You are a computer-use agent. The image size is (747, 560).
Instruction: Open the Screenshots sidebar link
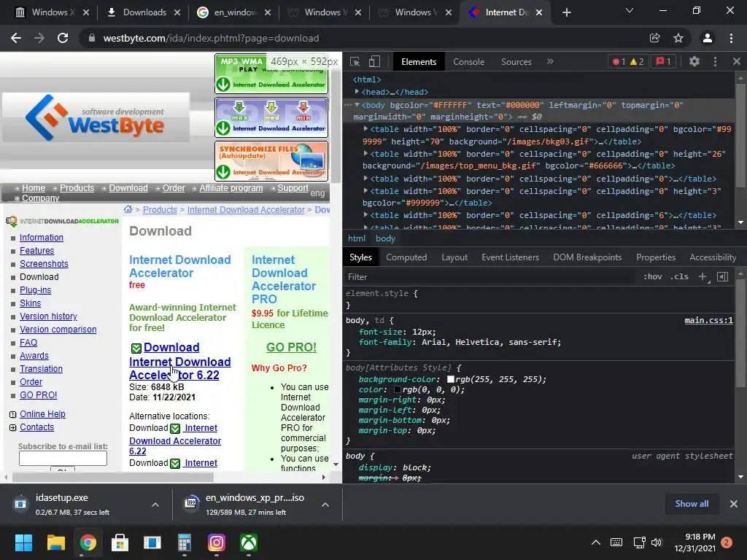pyautogui.click(x=44, y=264)
